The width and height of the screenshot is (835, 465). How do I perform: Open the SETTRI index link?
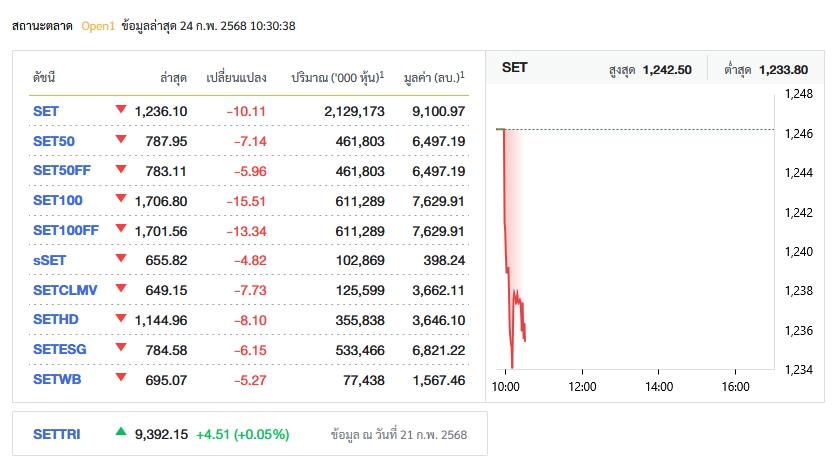coord(56,435)
